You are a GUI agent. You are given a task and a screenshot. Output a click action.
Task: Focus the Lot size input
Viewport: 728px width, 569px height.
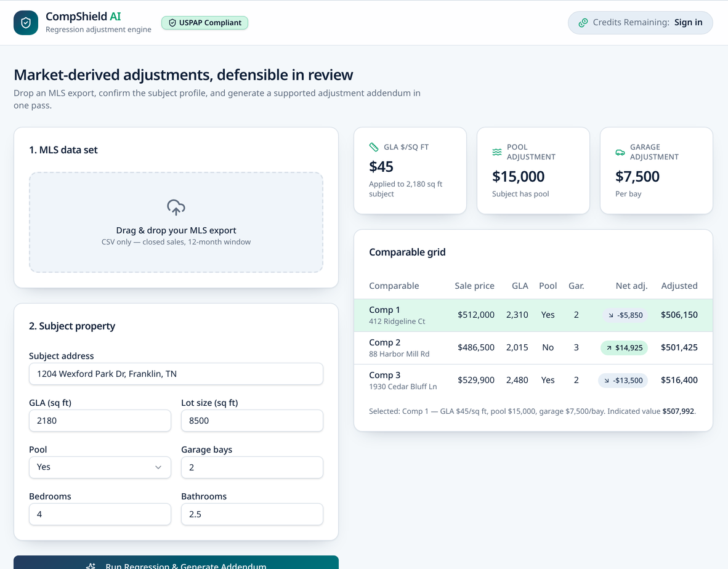click(252, 421)
